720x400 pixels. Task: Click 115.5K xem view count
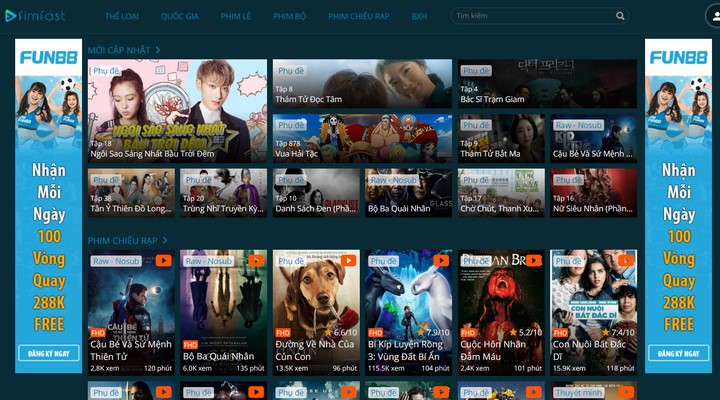386,368
